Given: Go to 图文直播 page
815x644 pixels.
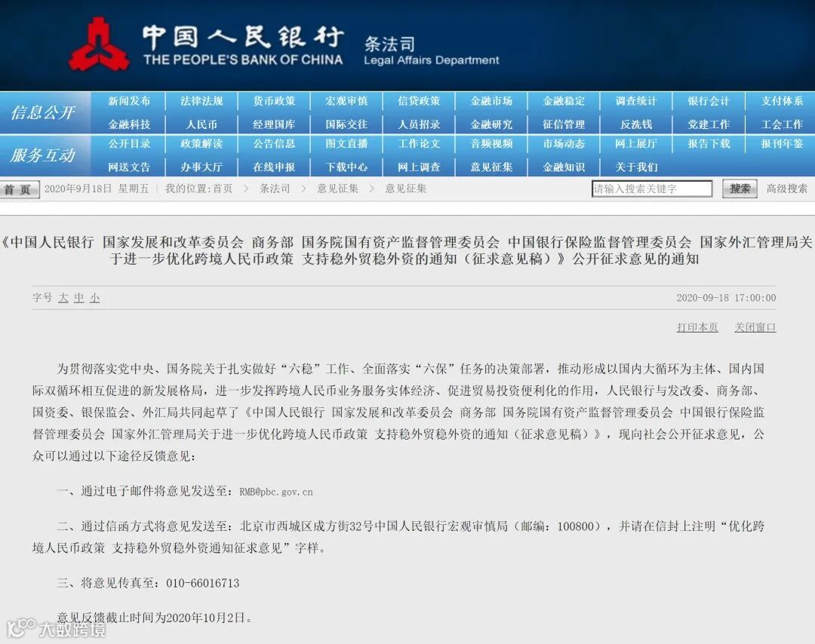Looking at the screenshot, I should coord(346,143).
